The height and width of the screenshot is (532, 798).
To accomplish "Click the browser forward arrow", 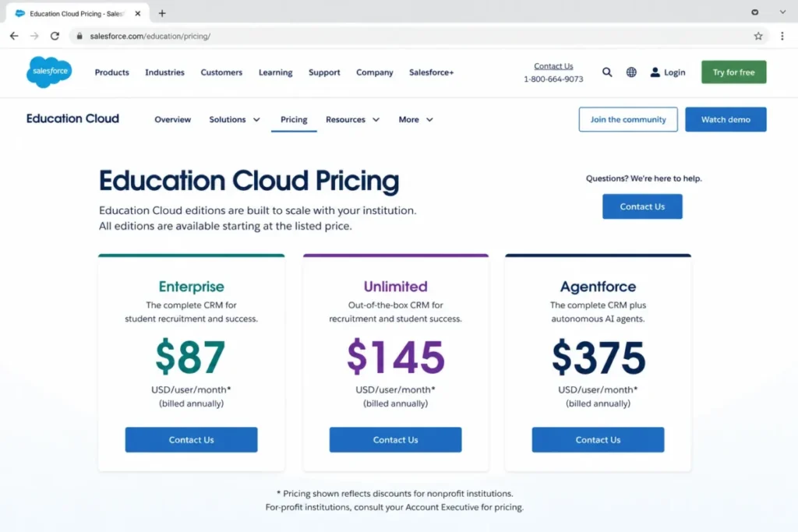I will tap(34, 36).
